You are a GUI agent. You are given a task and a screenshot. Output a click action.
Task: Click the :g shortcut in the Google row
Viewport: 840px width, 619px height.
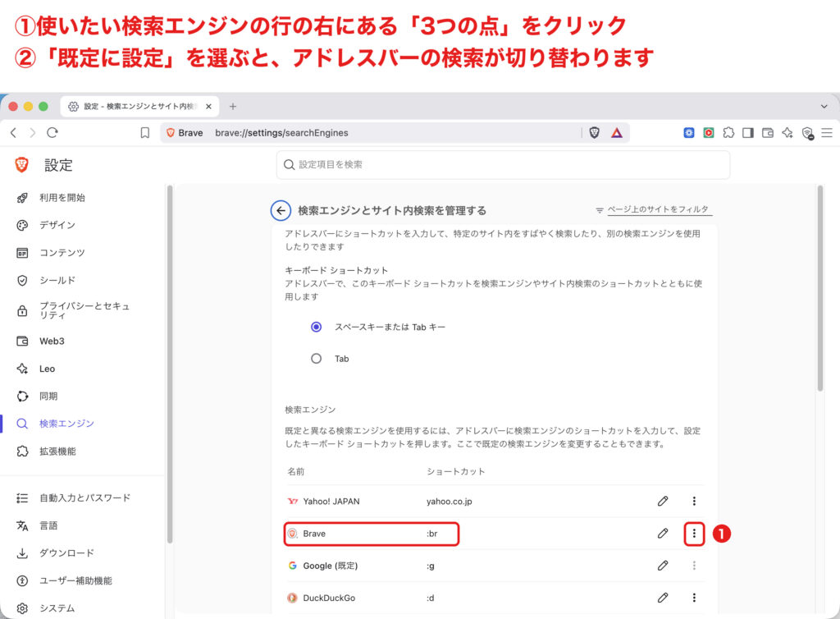430,566
